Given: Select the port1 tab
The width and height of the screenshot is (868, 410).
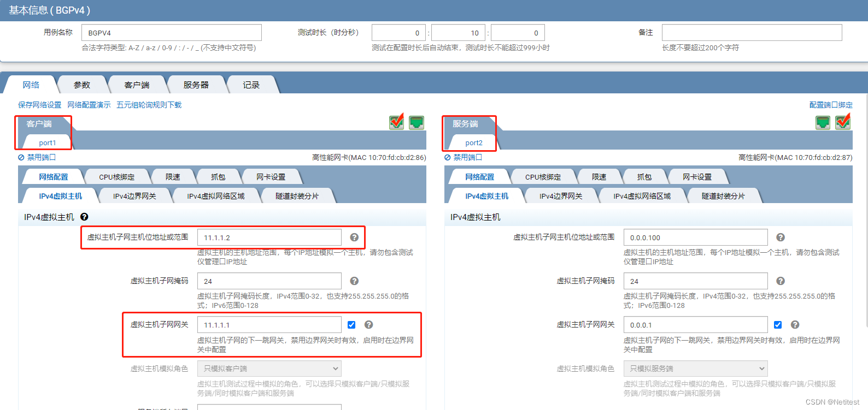Looking at the screenshot, I should tap(48, 142).
